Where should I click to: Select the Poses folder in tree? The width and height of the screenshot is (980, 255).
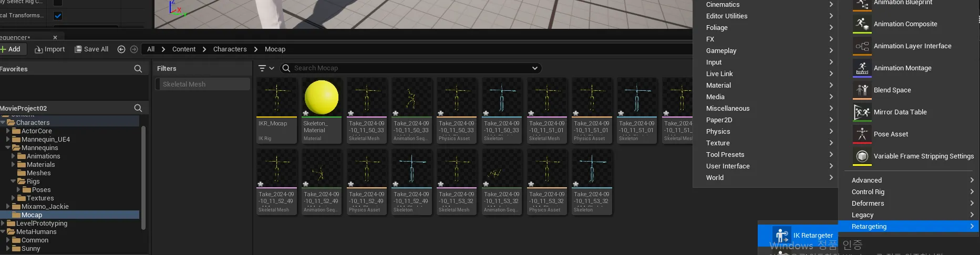click(x=41, y=189)
